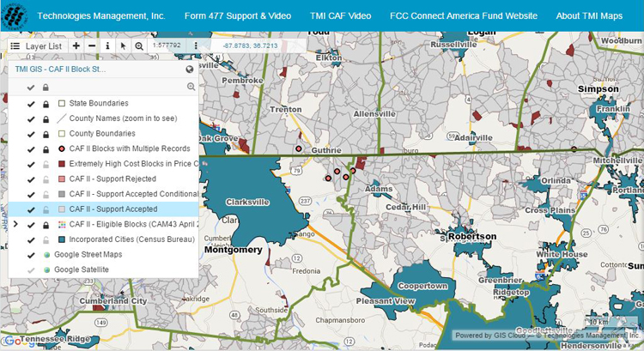Toggle lock on CAF II Support Rejected
Image resolution: width=644 pixels, height=351 pixels.
coord(46,179)
